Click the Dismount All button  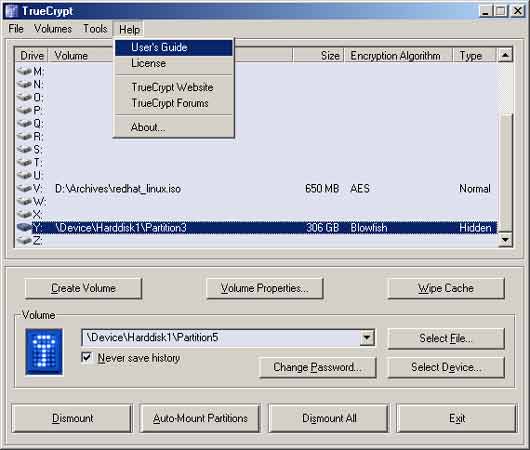pos(329,418)
